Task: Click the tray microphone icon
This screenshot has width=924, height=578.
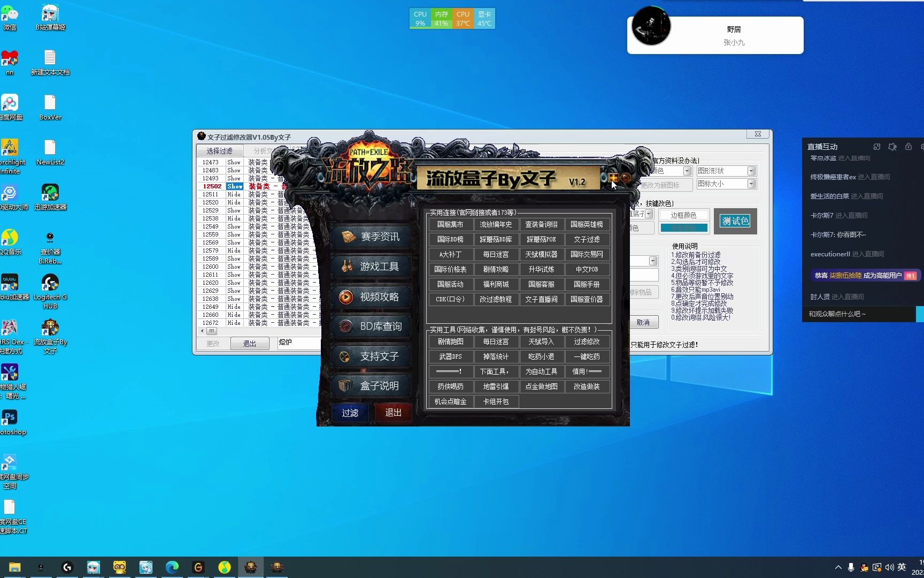Action: click(x=851, y=567)
